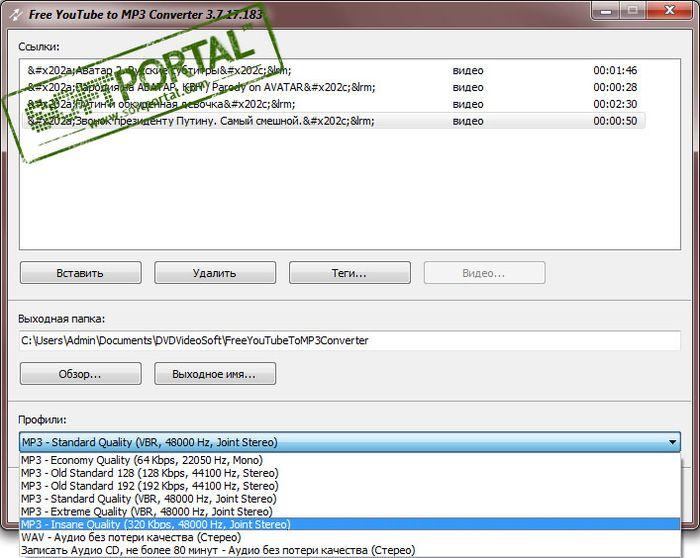Open the Выходное имя... settings button
700x558 pixels.
(215, 374)
